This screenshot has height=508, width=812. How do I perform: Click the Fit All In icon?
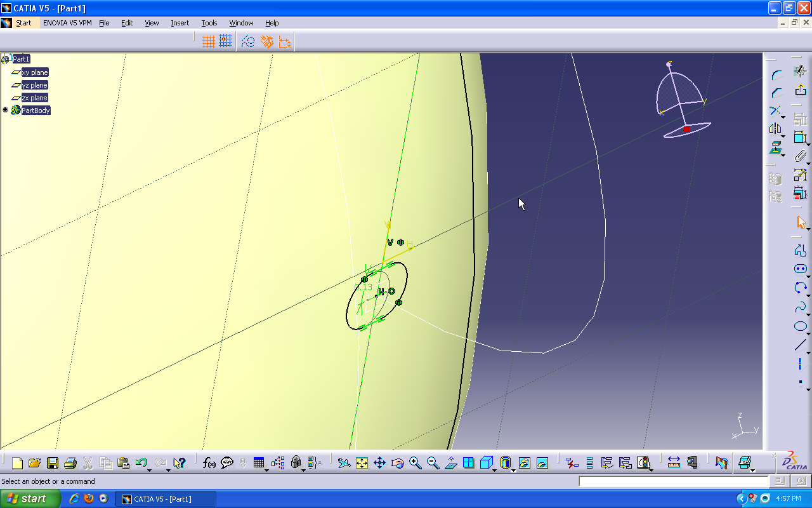coord(362,463)
